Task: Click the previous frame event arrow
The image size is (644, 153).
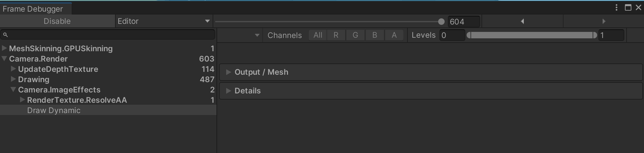Action: pos(522,21)
